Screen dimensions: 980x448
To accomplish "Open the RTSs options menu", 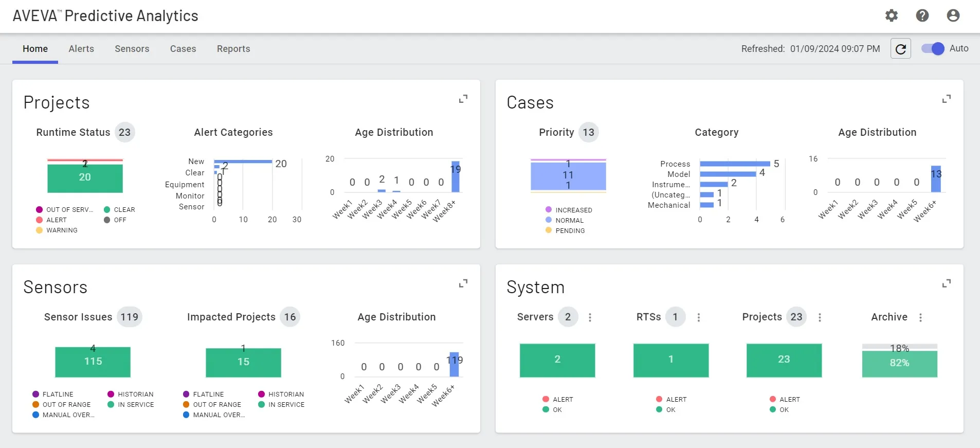I will pyautogui.click(x=698, y=317).
